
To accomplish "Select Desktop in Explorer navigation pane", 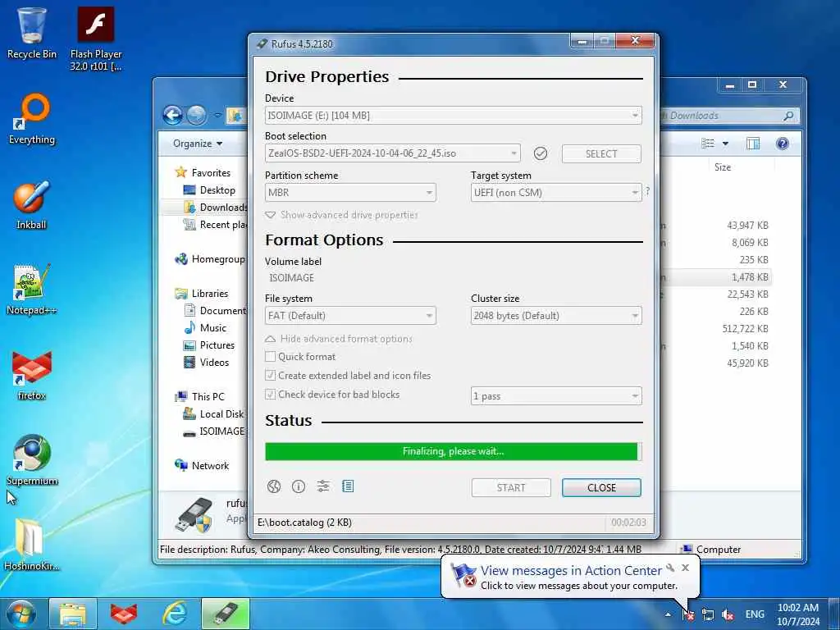I will 209,190.
